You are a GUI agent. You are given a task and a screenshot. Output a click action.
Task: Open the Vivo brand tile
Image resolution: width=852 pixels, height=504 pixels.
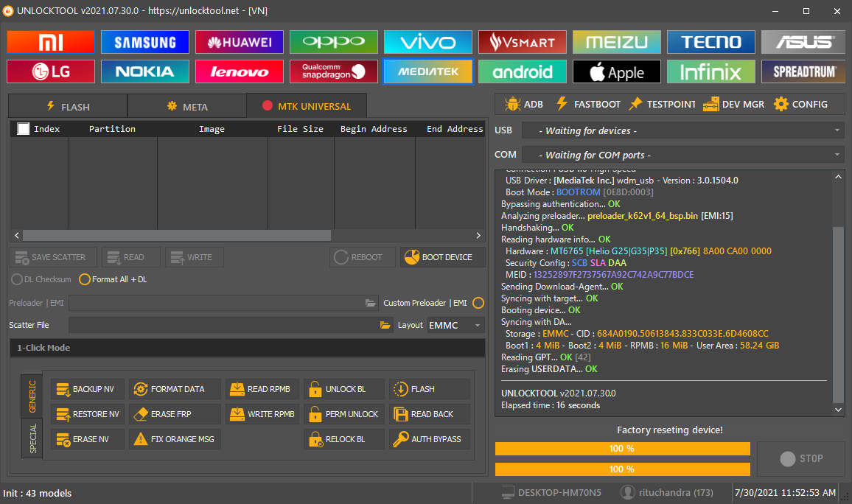[x=428, y=42]
